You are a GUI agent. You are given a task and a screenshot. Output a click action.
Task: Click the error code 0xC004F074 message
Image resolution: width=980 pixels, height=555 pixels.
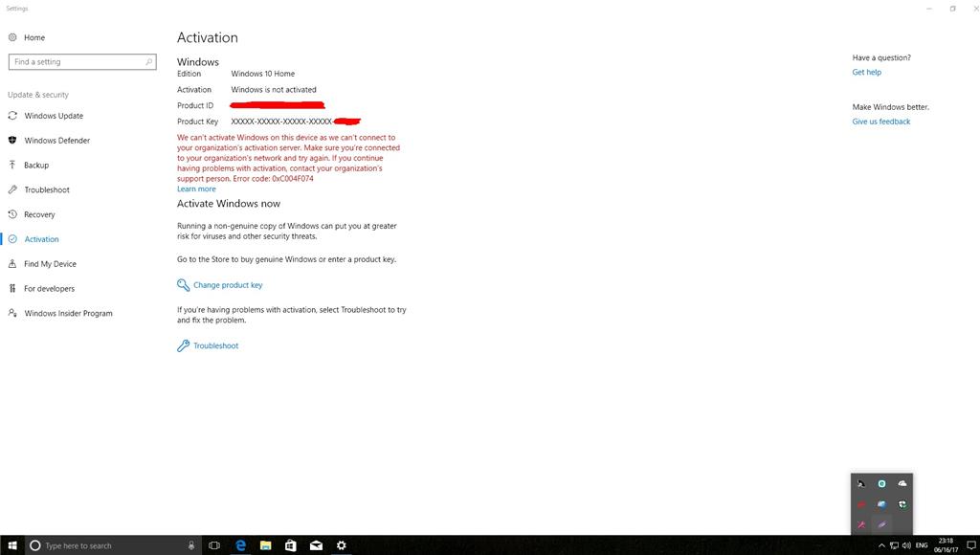273,179
